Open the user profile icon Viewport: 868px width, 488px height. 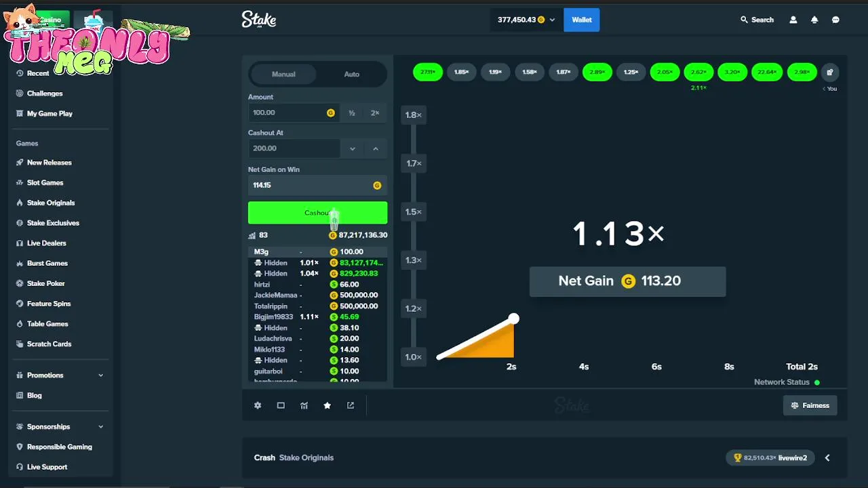(793, 20)
